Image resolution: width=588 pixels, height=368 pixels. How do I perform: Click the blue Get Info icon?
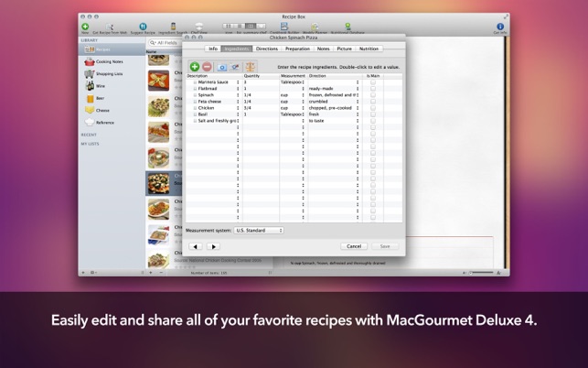point(500,27)
